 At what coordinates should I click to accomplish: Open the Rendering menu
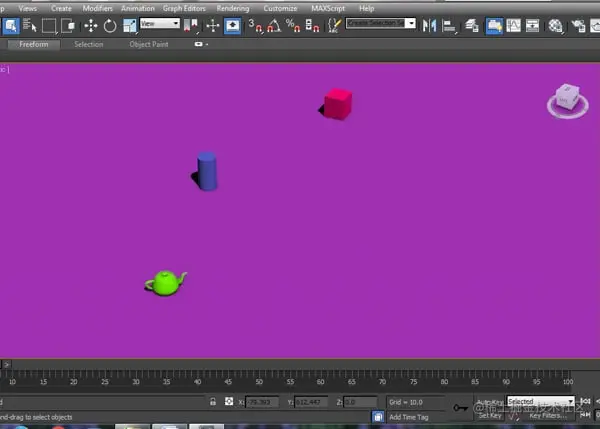point(233,8)
